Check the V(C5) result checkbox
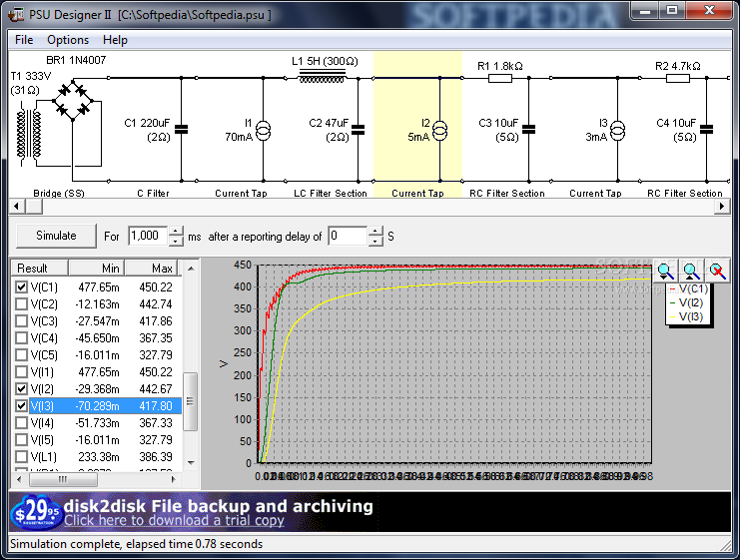Image resolution: width=740 pixels, height=560 pixels. pos(21,354)
